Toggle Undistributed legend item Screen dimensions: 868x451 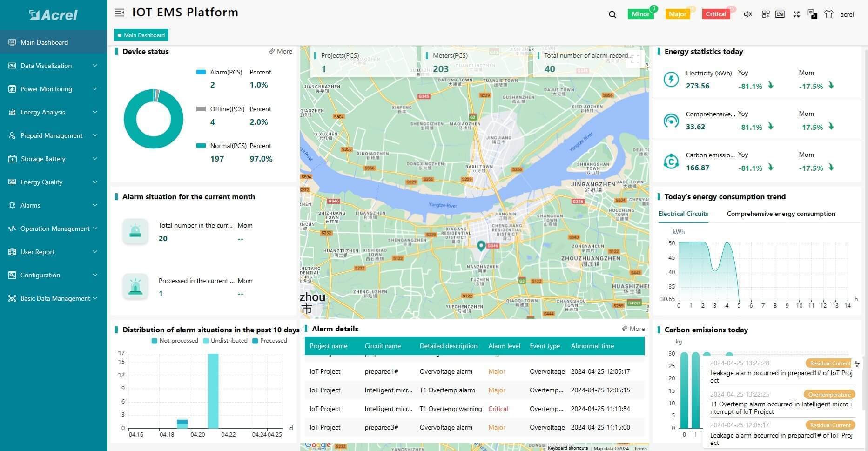coord(225,341)
